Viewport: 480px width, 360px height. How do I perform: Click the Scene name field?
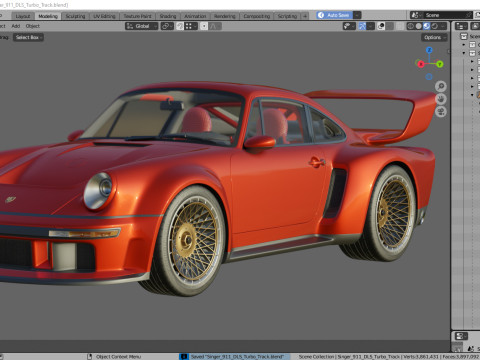click(443, 15)
